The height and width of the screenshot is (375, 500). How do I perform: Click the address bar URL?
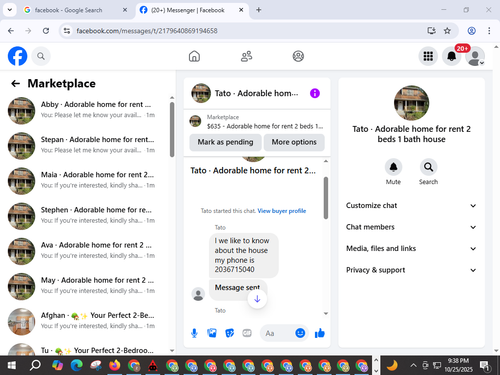click(147, 31)
